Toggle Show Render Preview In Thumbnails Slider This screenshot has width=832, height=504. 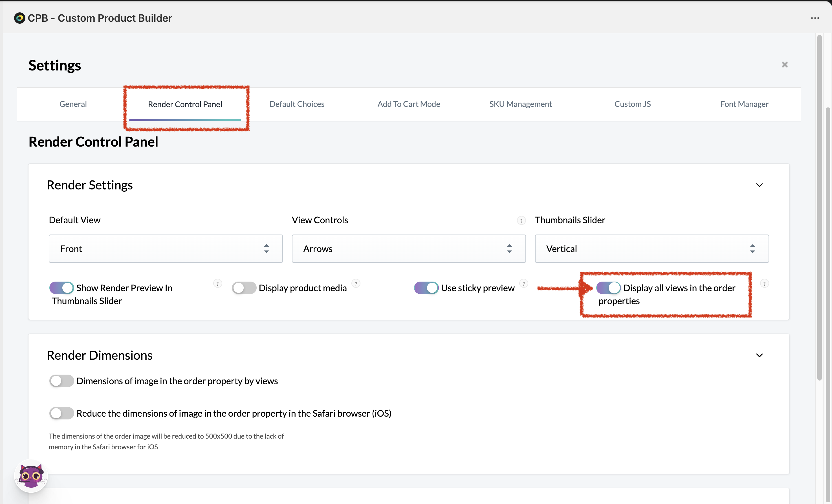pyautogui.click(x=61, y=288)
